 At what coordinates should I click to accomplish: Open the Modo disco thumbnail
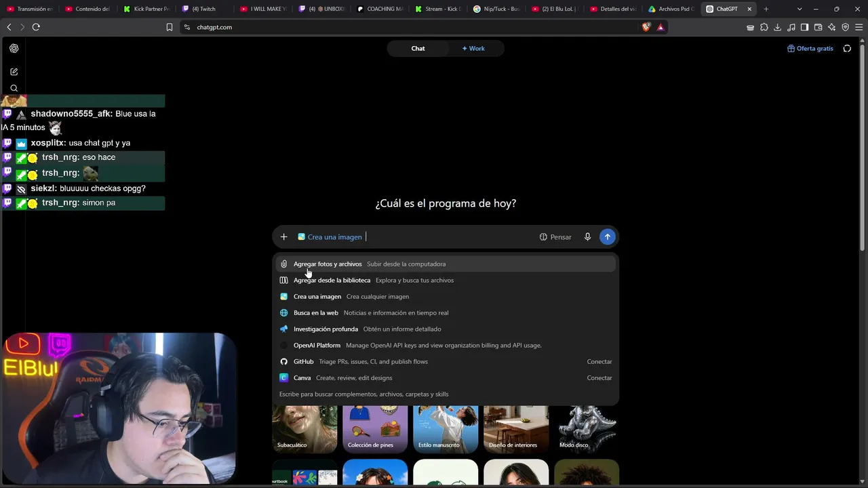(587, 429)
